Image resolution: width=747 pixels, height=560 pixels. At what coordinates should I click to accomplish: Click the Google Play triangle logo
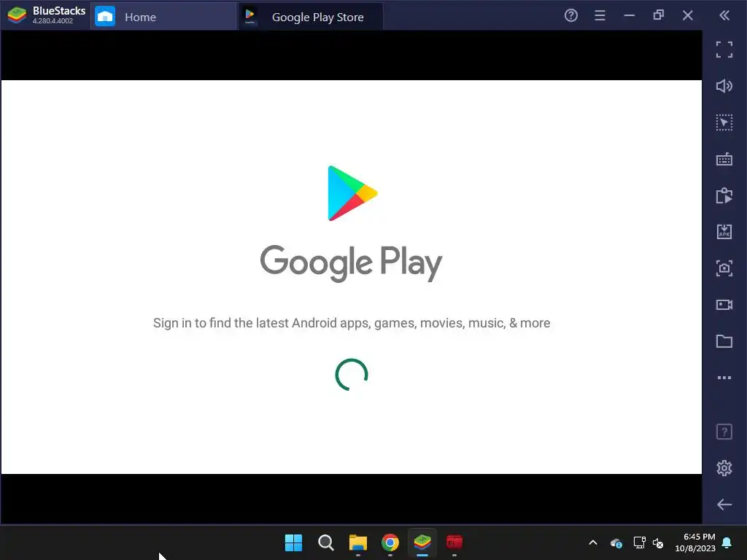[x=352, y=193]
